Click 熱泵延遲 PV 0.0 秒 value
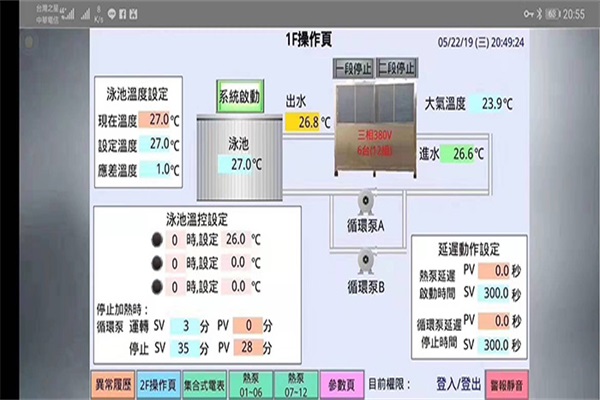 (494, 271)
